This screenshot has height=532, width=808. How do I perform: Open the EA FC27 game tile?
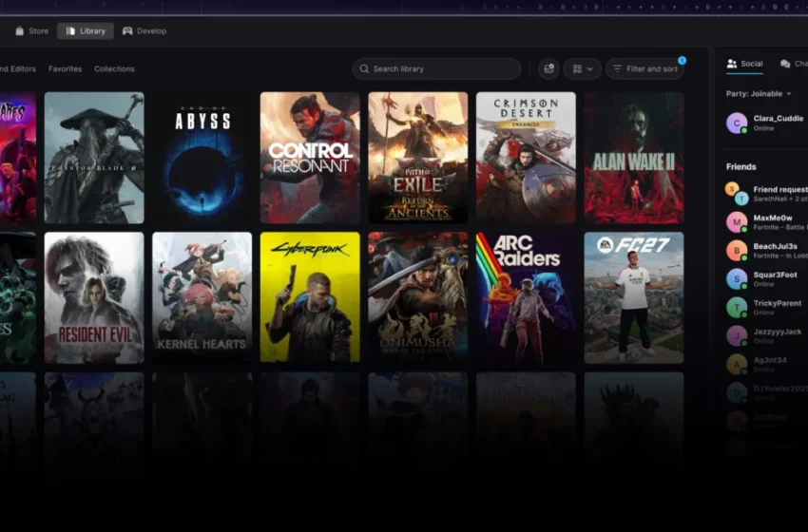point(634,297)
